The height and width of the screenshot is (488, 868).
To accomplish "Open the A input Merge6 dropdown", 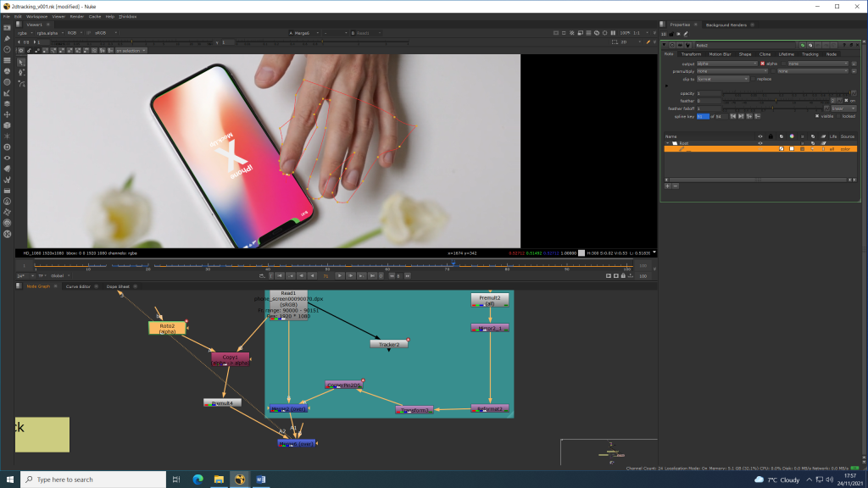I will click(304, 33).
